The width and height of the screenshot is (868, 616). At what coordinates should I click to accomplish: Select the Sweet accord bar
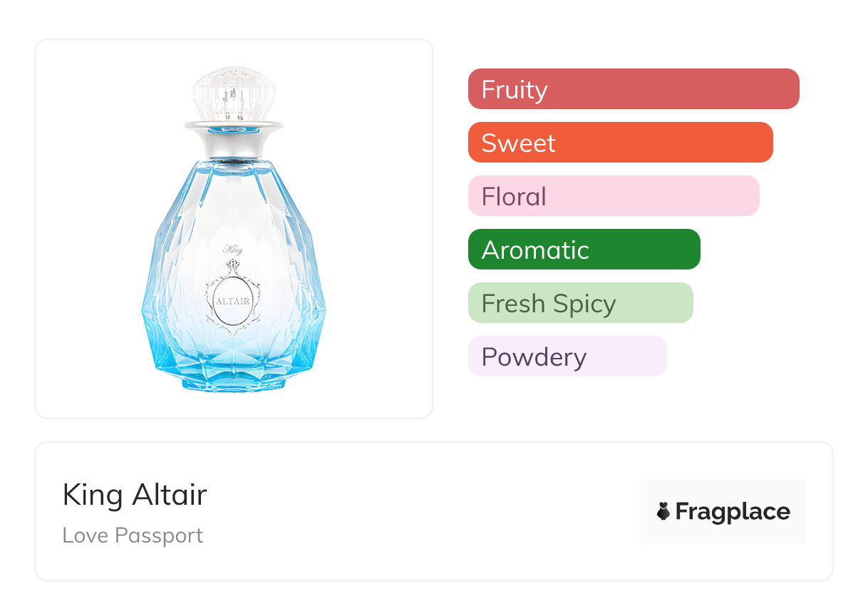620,143
